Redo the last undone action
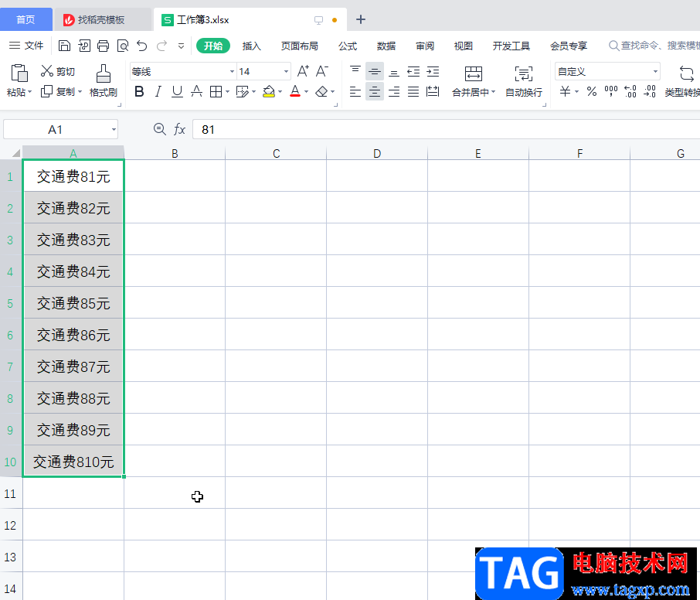Viewport: 700px width, 600px height. point(161,46)
